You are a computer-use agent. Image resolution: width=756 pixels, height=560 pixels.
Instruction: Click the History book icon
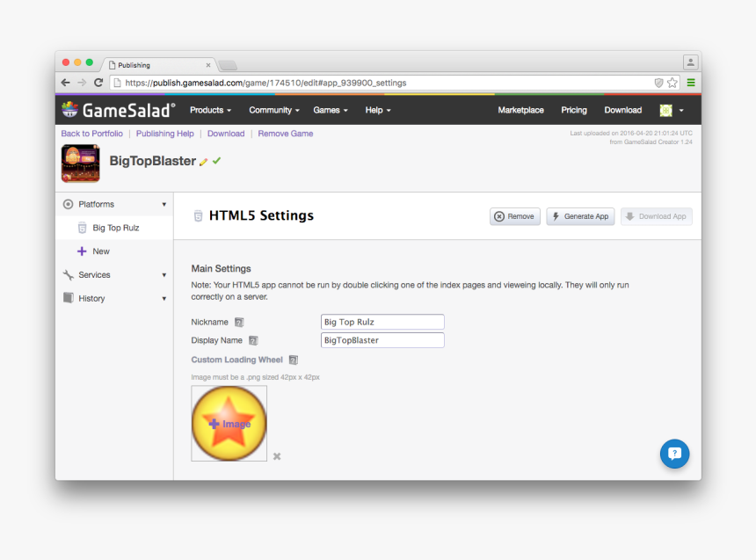[x=69, y=298]
